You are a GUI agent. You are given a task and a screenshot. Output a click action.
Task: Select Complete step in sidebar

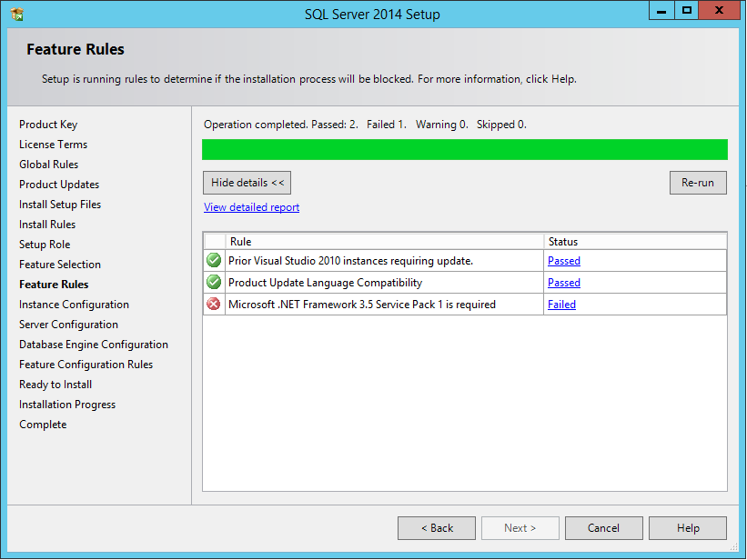(x=43, y=425)
